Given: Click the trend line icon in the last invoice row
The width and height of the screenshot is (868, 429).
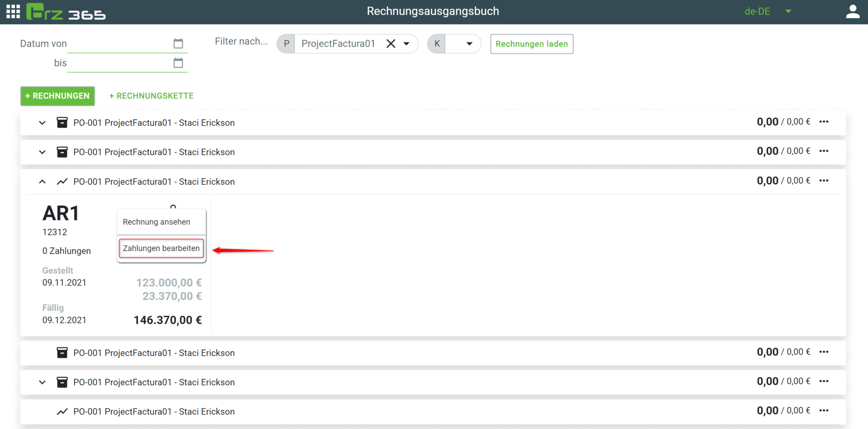Looking at the screenshot, I should tap(62, 411).
